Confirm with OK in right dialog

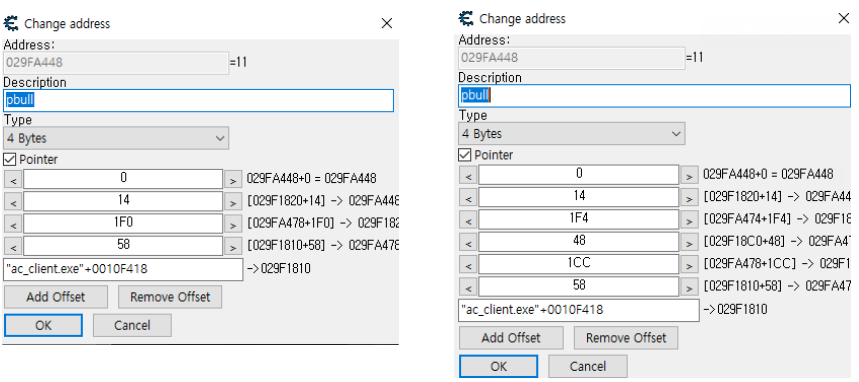(499, 366)
